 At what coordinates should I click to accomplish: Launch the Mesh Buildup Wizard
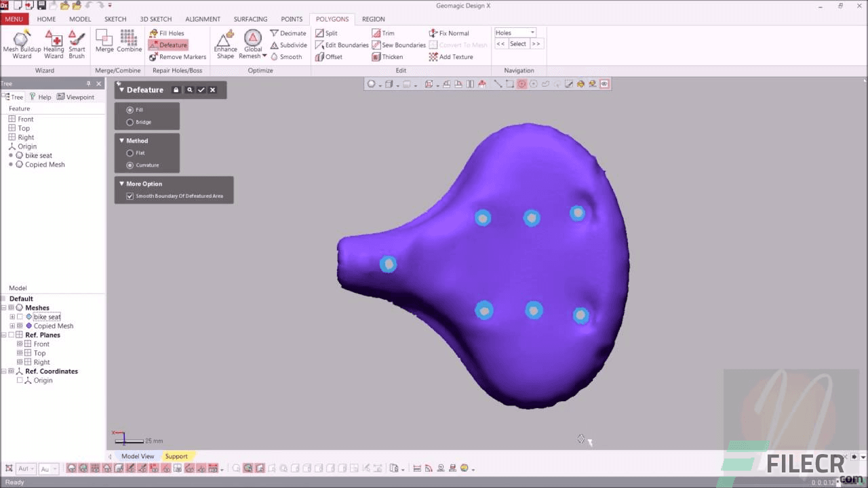pos(20,44)
